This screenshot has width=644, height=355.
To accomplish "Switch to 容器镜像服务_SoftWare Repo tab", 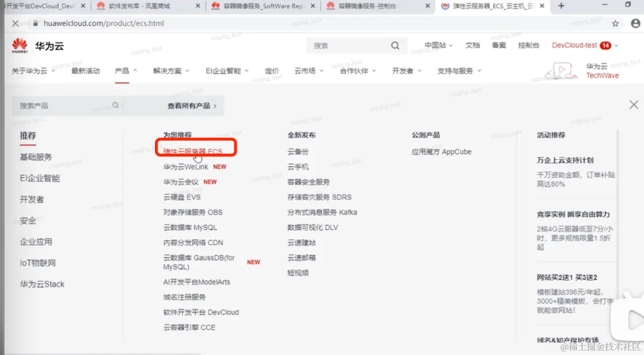I will [x=263, y=6].
